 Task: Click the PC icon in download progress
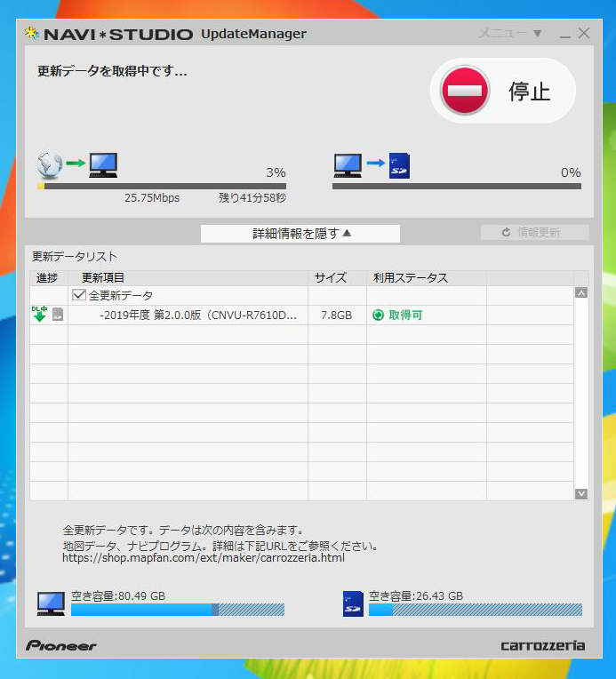[103, 164]
